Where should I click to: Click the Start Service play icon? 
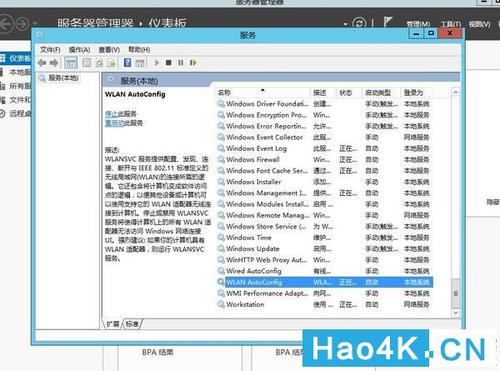tap(156, 63)
